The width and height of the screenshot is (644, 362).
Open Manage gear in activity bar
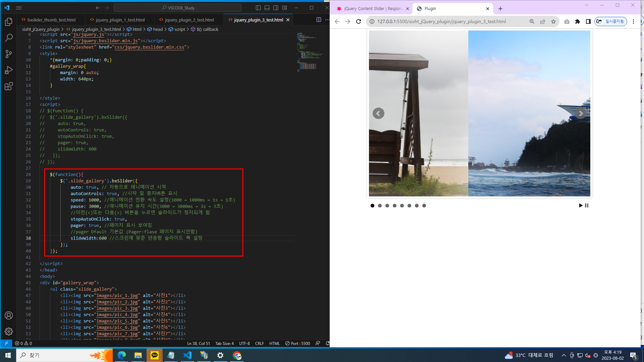9,331
